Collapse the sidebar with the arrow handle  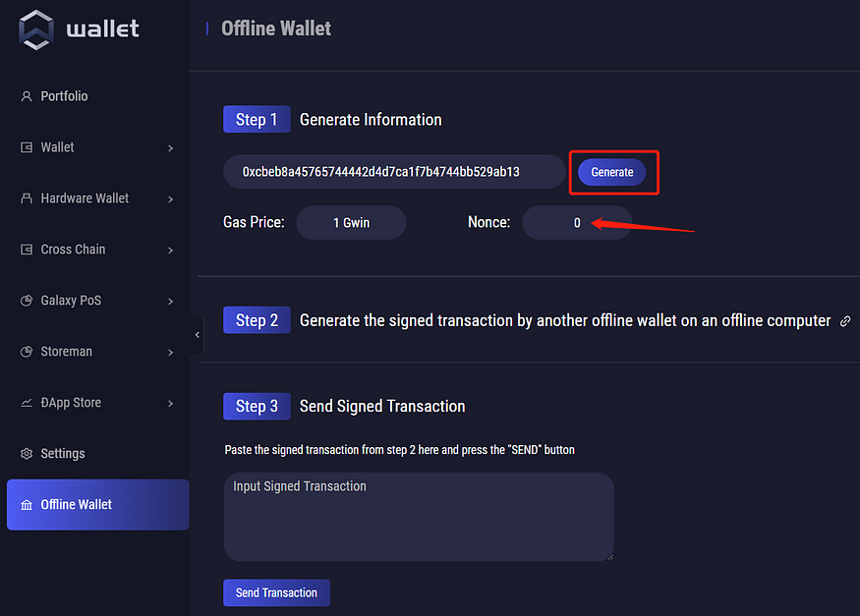(x=197, y=335)
